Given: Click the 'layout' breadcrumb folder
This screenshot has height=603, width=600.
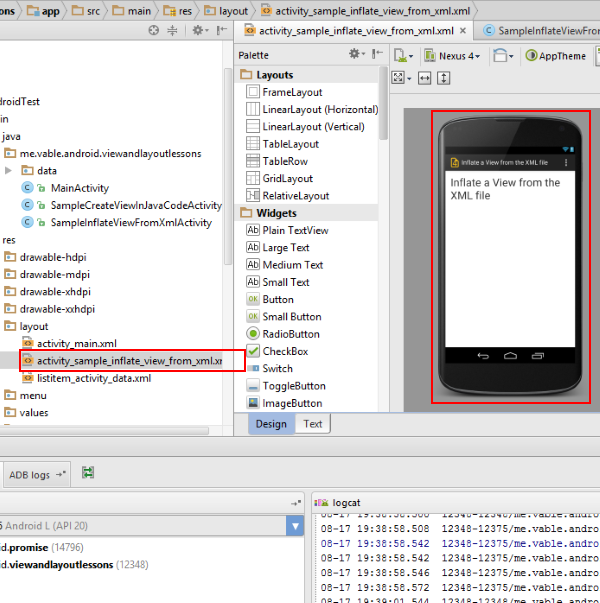Looking at the screenshot, I should point(226,11).
